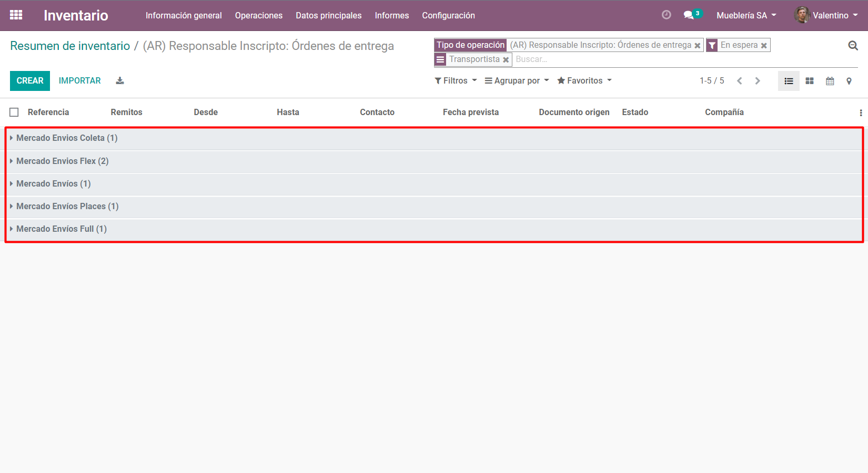Open the activities clock icon
The height and width of the screenshot is (473, 868).
(x=666, y=15)
